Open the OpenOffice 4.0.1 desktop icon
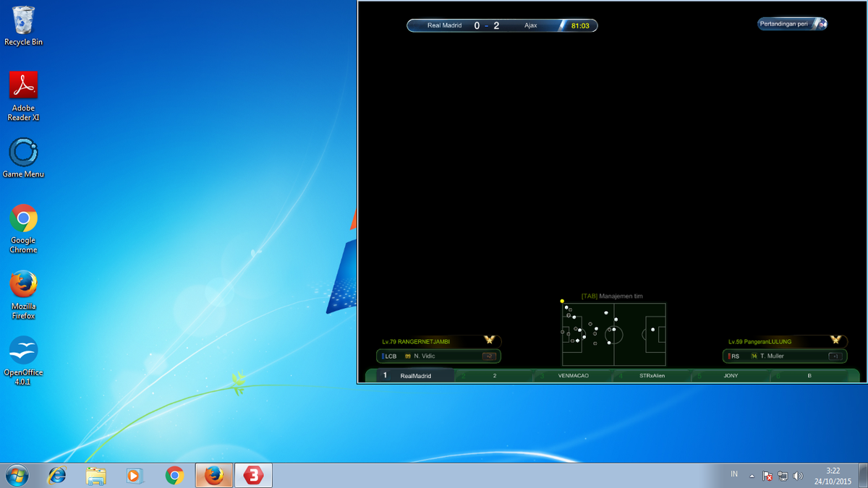The width and height of the screenshot is (868, 488). pyautogui.click(x=23, y=361)
